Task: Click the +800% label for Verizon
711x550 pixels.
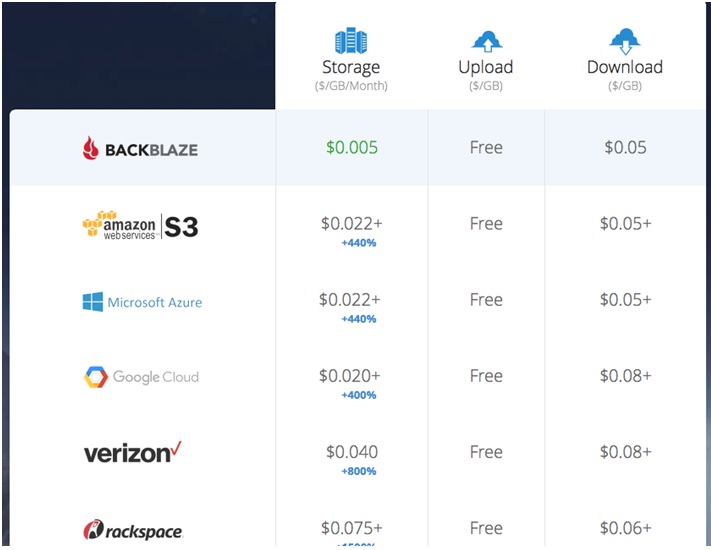Action: 359,471
